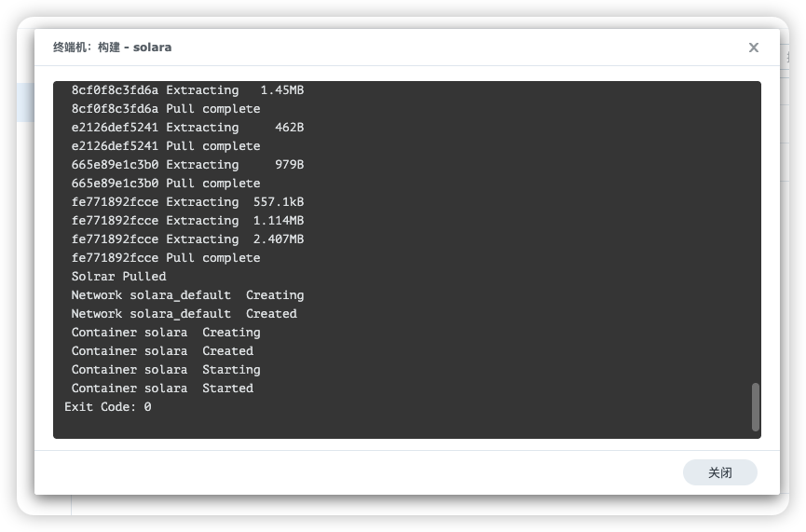Click the 'Network solara_default Created' line
This screenshot has height=532, width=806.
[x=184, y=314]
